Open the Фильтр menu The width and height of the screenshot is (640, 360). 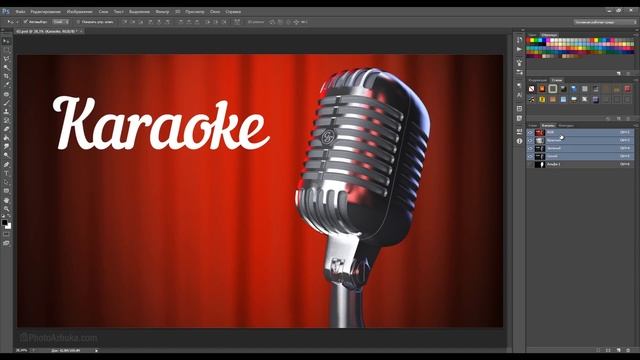[x=162, y=11]
